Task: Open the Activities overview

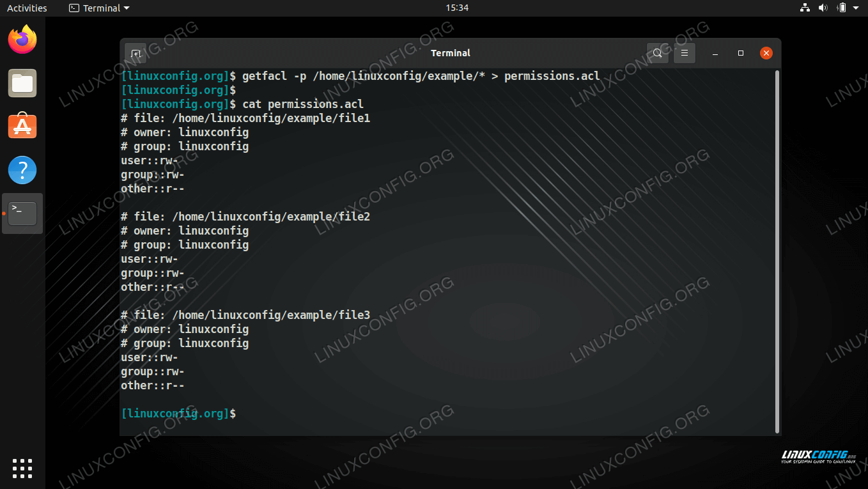Action: [27, 8]
